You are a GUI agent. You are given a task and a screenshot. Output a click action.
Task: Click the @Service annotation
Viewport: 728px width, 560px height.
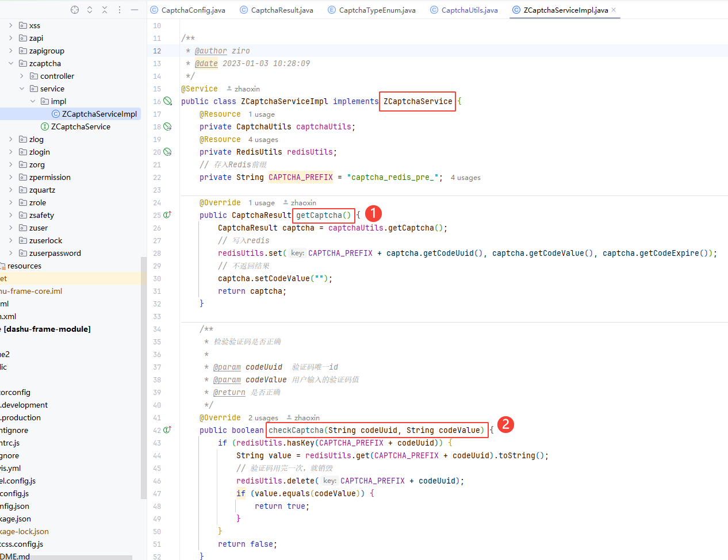(200, 89)
